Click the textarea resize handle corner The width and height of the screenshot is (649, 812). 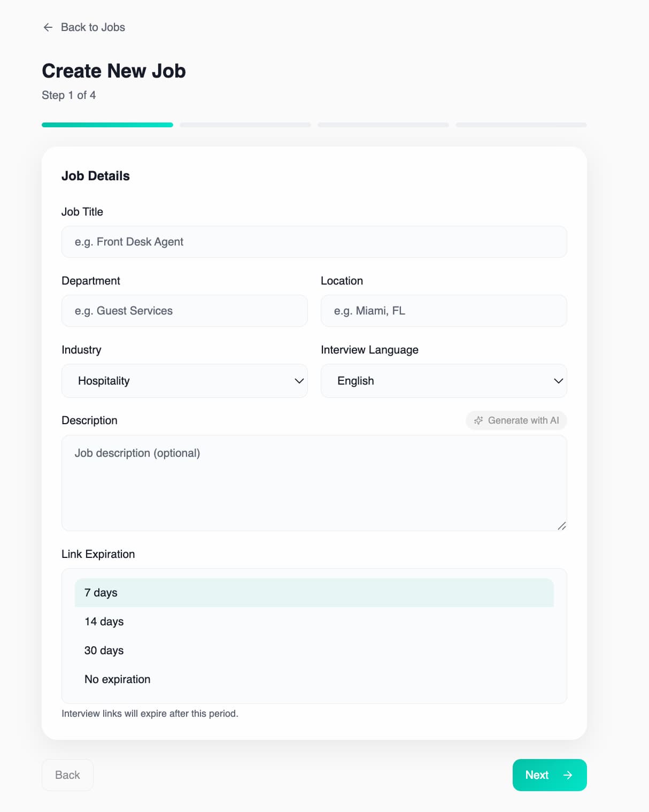click(561, 526)
